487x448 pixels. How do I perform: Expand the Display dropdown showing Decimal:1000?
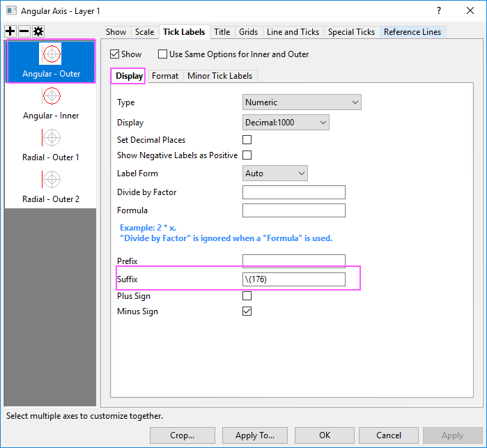click(286, 123)
